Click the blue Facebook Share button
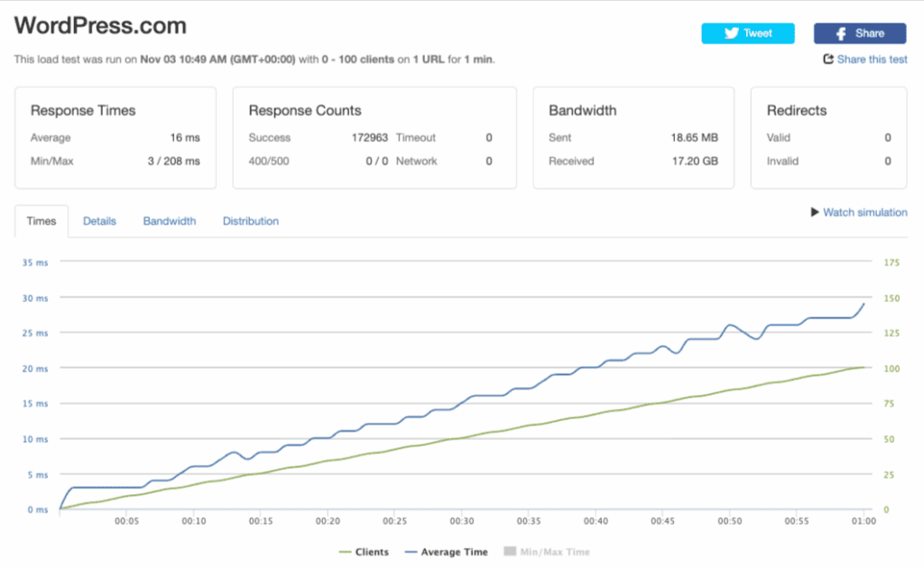Viewport: 924px width, 568px height. 860,33
